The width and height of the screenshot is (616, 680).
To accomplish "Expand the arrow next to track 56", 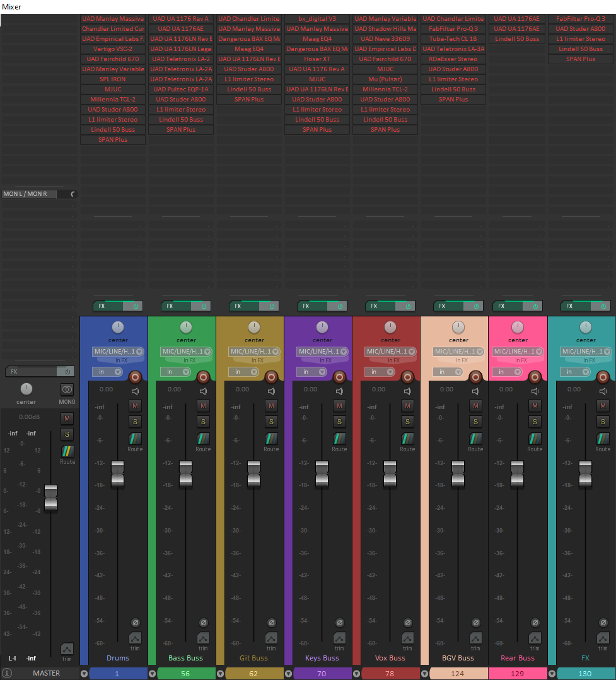I will (152, 674).
